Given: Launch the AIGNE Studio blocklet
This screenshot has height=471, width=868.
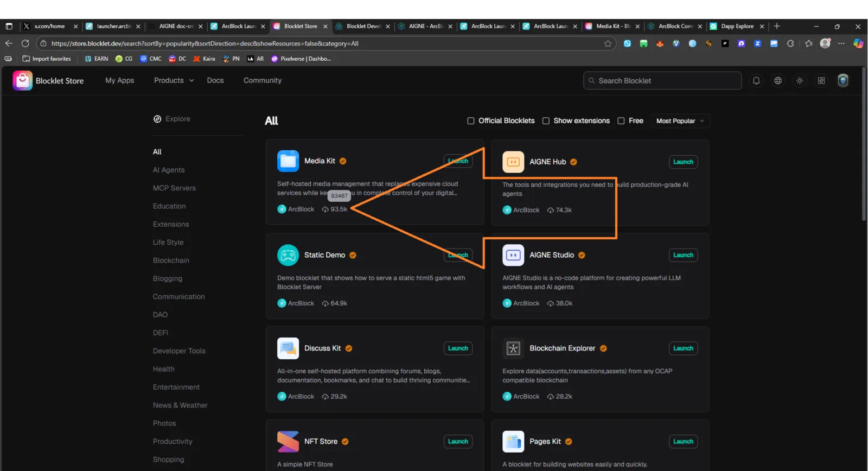Looking at the screenshot, I should pos(683,255).
